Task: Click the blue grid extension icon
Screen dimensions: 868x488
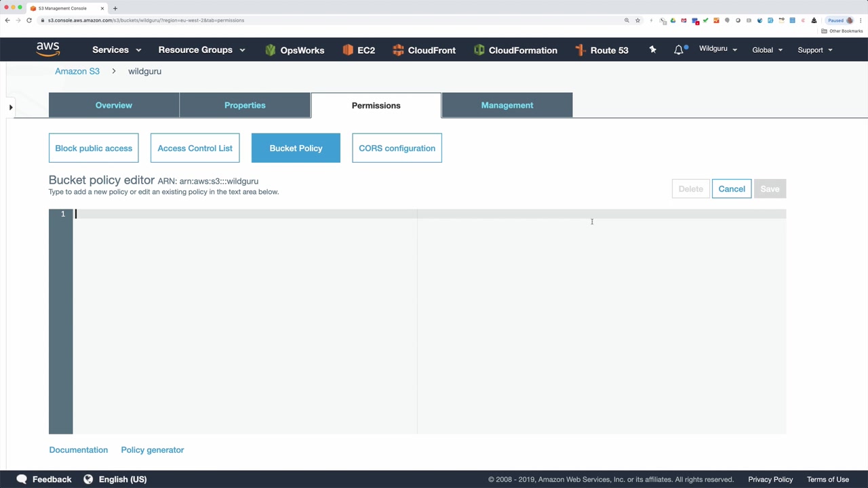Action: tap(792, 20)
